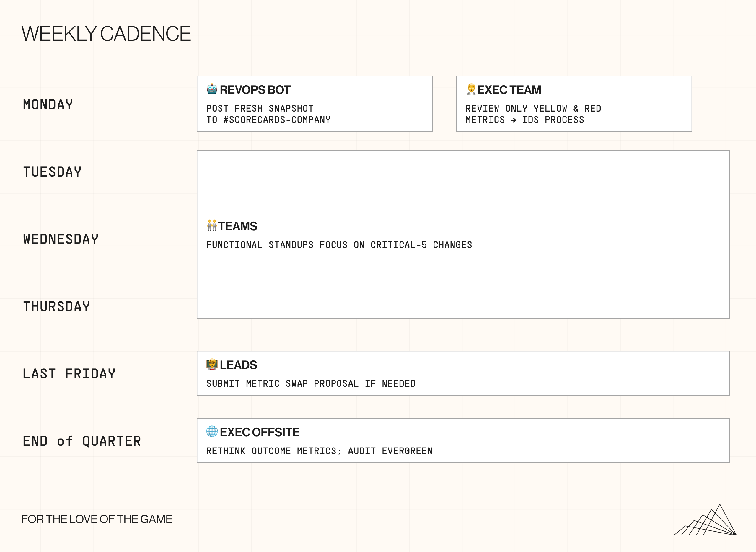Click the functional standups description text

[339, 245]
